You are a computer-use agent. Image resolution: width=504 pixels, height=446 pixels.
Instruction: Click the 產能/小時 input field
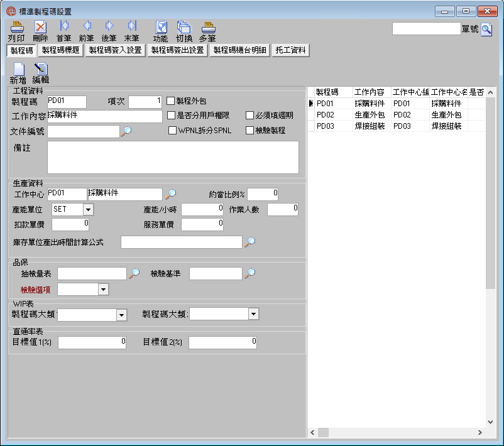[x=202, y=210]
